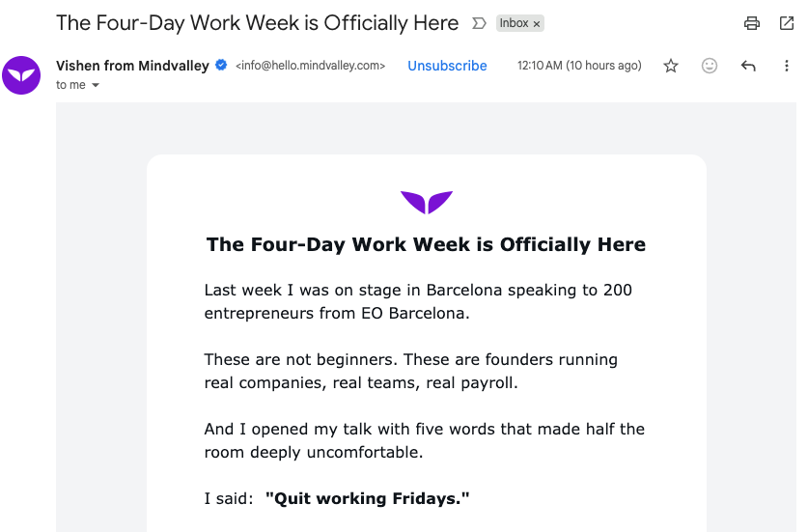Star the Mindvalley email

[671, 66]
